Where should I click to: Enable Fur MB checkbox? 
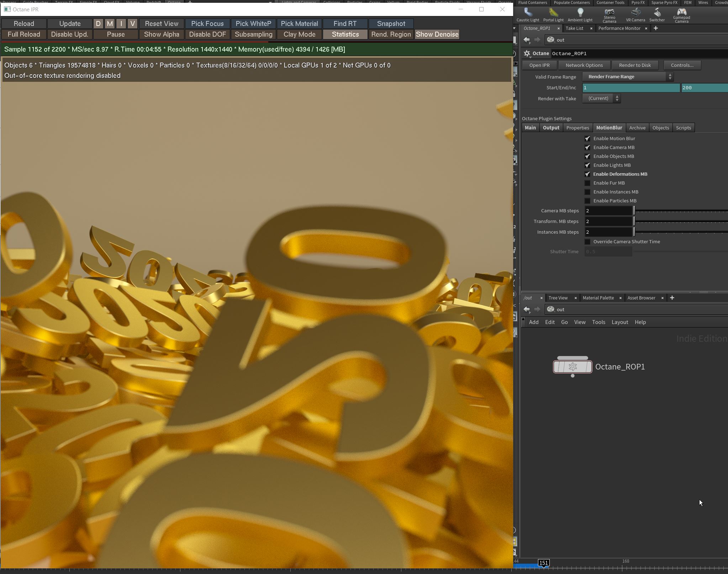pos(587,183)
